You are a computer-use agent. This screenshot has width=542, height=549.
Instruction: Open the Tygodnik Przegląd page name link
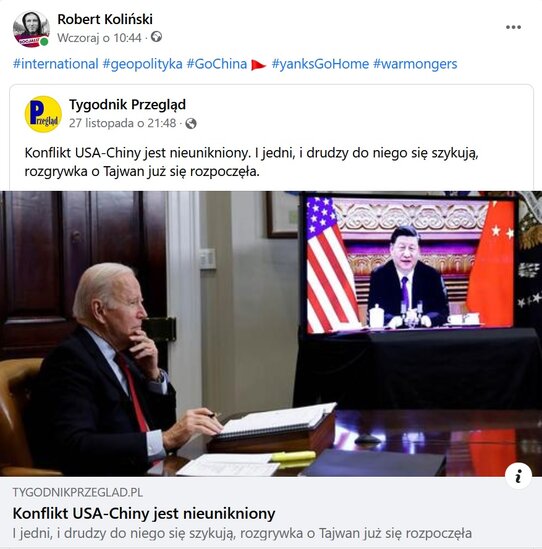tap(127, 105)
